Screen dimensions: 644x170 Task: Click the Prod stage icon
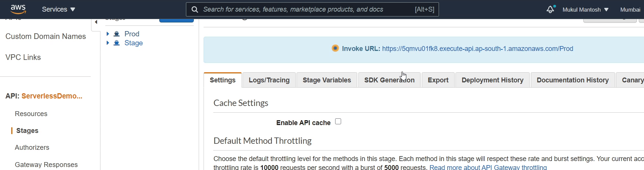(x=117, y=34)
